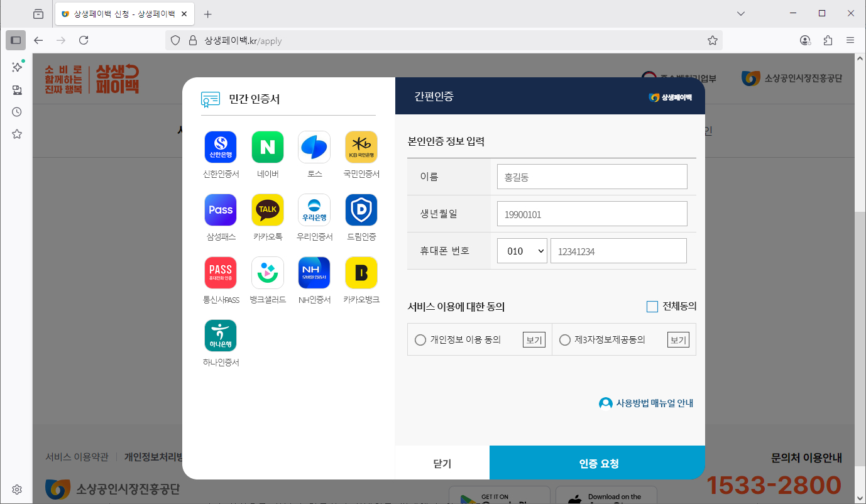Image resolution: width=866 pixels, height=504 pixels.
Task: Select the 토스 certificate icon
Action: pos(314,147)
